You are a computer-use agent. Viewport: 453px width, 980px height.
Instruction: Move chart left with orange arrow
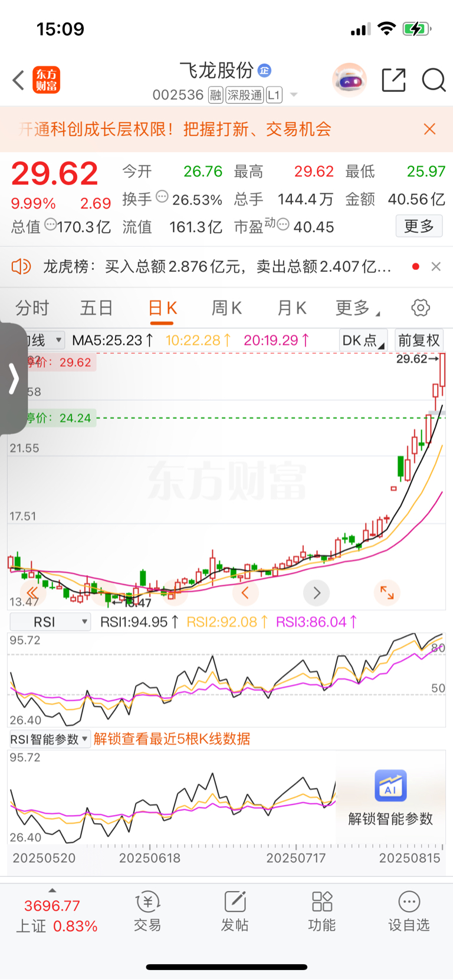pyautogui.click(x=245, y=593)
